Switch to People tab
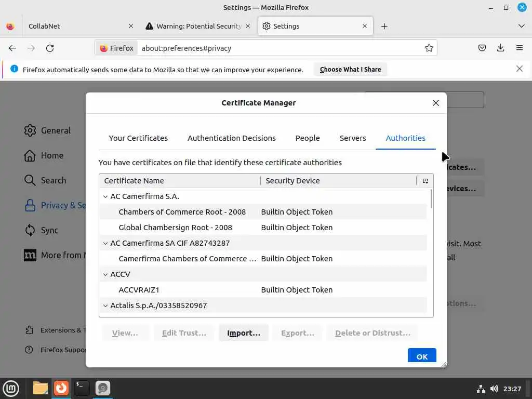The height and width of the screenshot is (399, 532). (x=308, y=138)
